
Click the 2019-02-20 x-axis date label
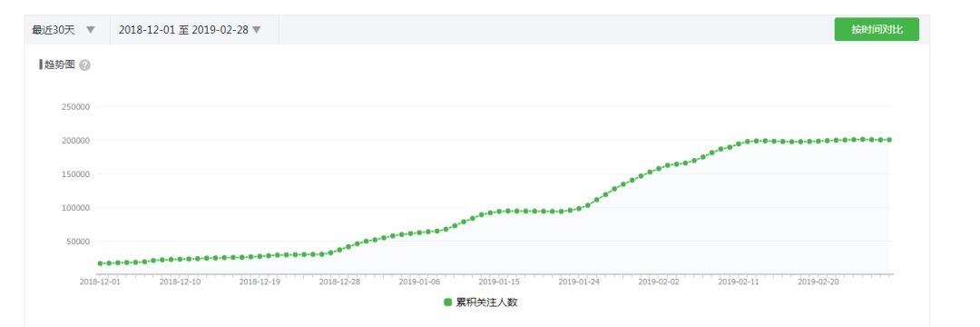[818, 282]
